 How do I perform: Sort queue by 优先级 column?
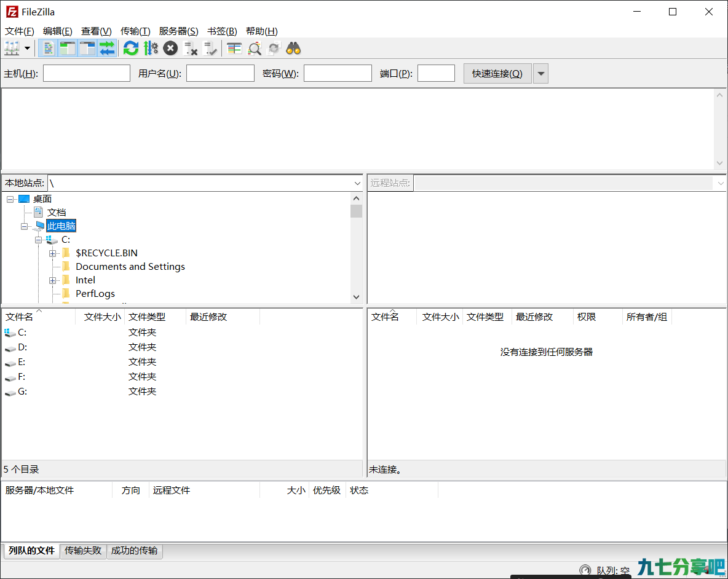(x=327, y=490)
